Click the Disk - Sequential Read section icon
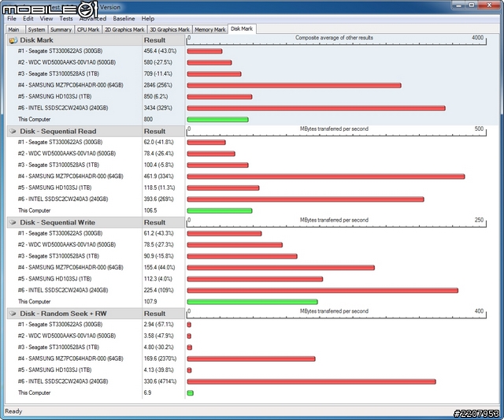 point(13,132)
